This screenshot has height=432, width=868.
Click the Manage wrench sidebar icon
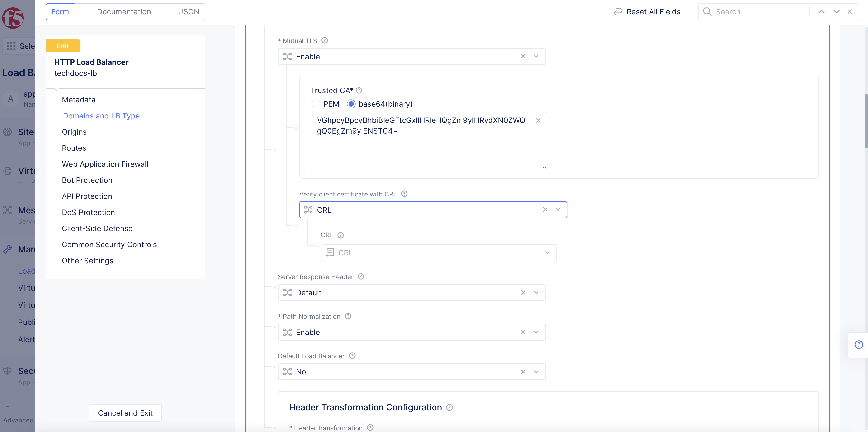coord(7,249)
